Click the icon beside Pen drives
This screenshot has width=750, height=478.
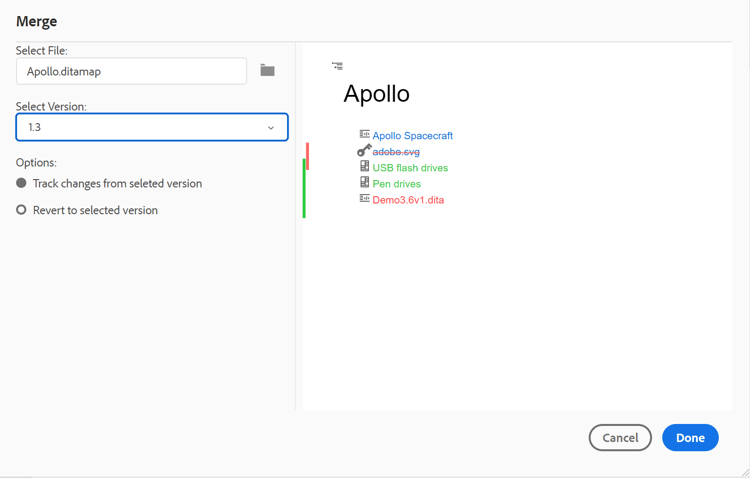click(x=364, y=182)
